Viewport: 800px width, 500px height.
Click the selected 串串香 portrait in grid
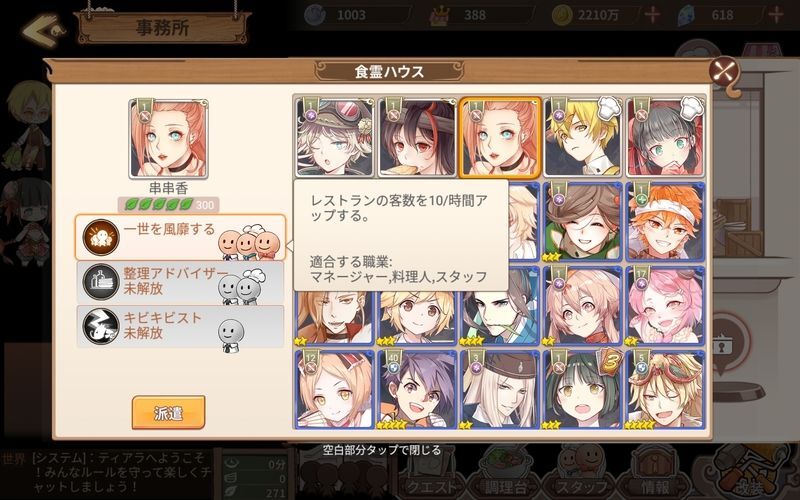point(500,138)
